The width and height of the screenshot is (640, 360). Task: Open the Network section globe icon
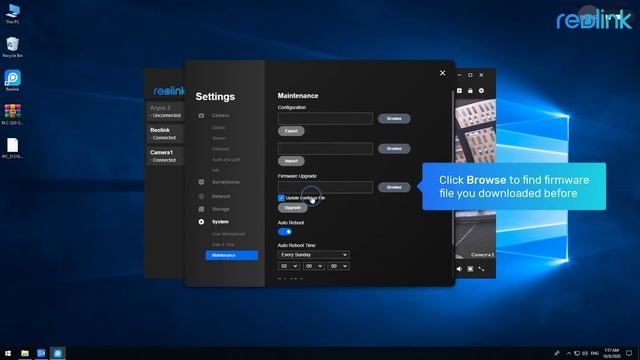(201, 196)
